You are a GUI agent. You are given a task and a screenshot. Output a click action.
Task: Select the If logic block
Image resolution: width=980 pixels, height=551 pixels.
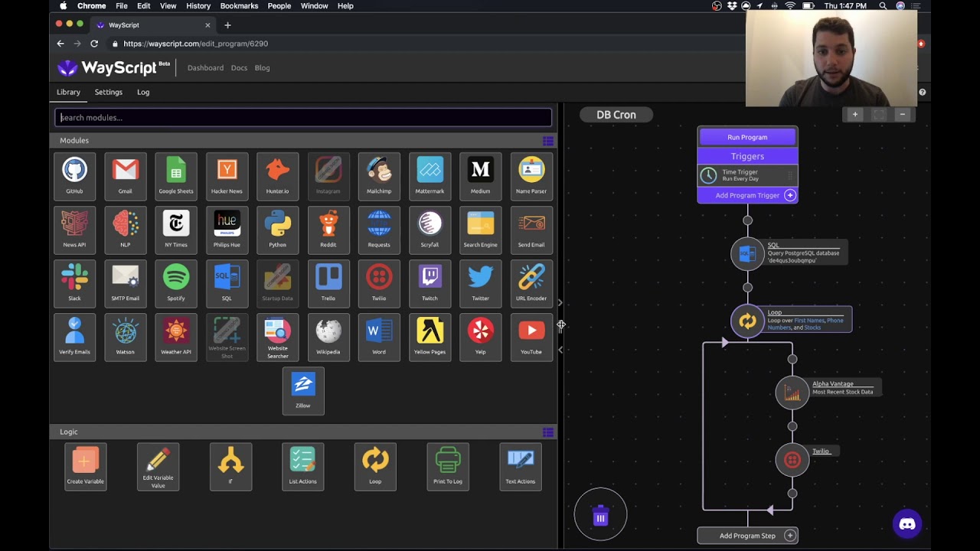[x=230, y=466]
